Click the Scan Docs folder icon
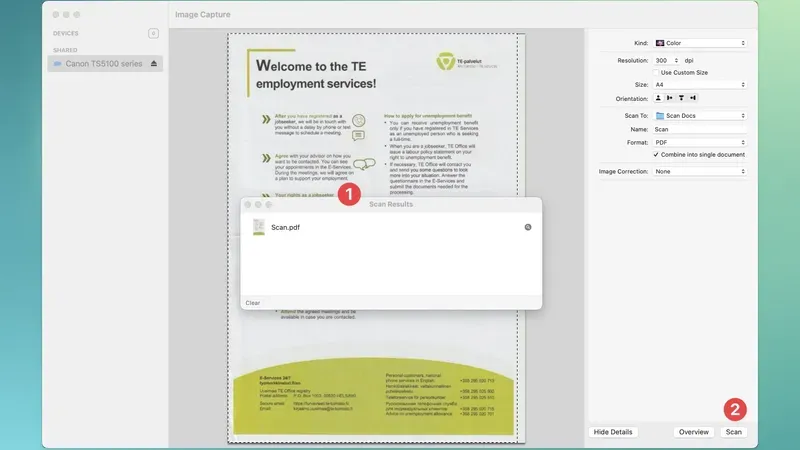The width and height of the screenshot is (800, 450). [660, 116]
